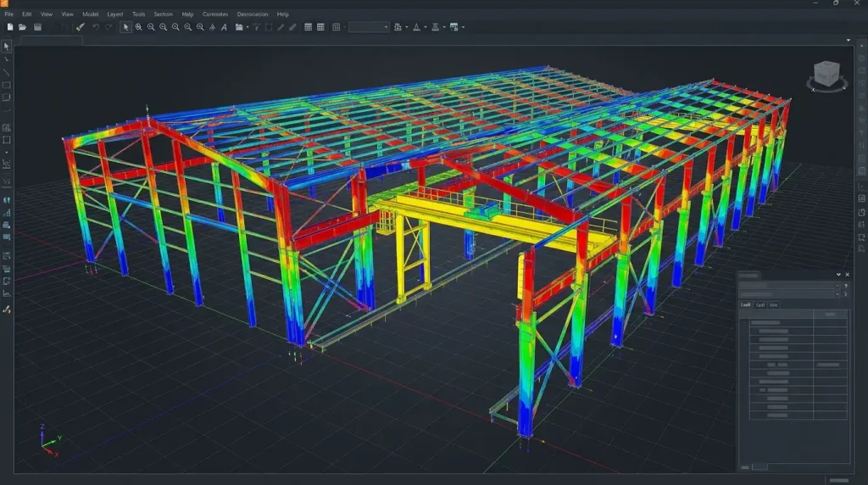Create a new file from the toolbar
Viewport: 868px width, 485px height.
click(10, 27)
